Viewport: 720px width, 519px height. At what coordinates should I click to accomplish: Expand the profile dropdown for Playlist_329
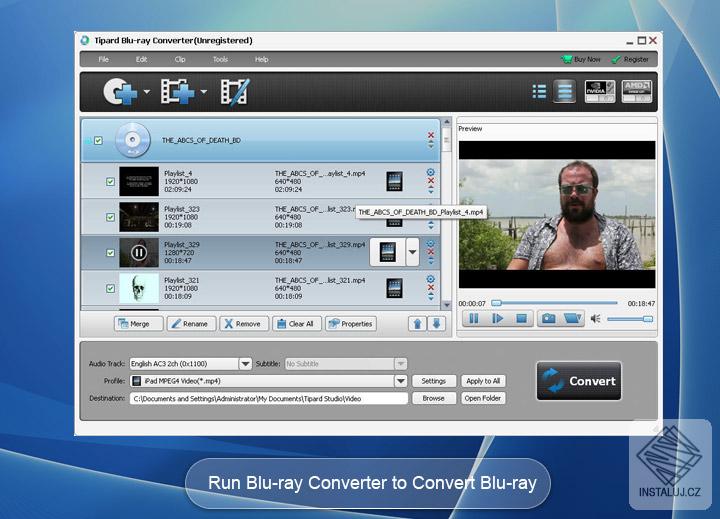coord(412,252)
